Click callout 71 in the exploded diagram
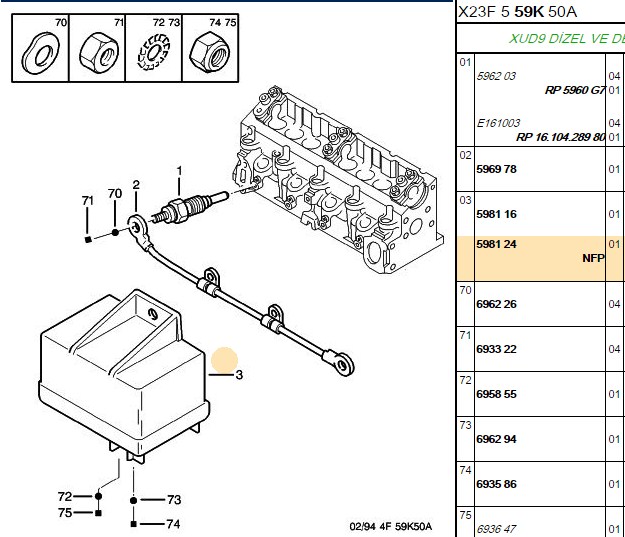The width and height of the screenshot is (625, 537). click(88, 201)
